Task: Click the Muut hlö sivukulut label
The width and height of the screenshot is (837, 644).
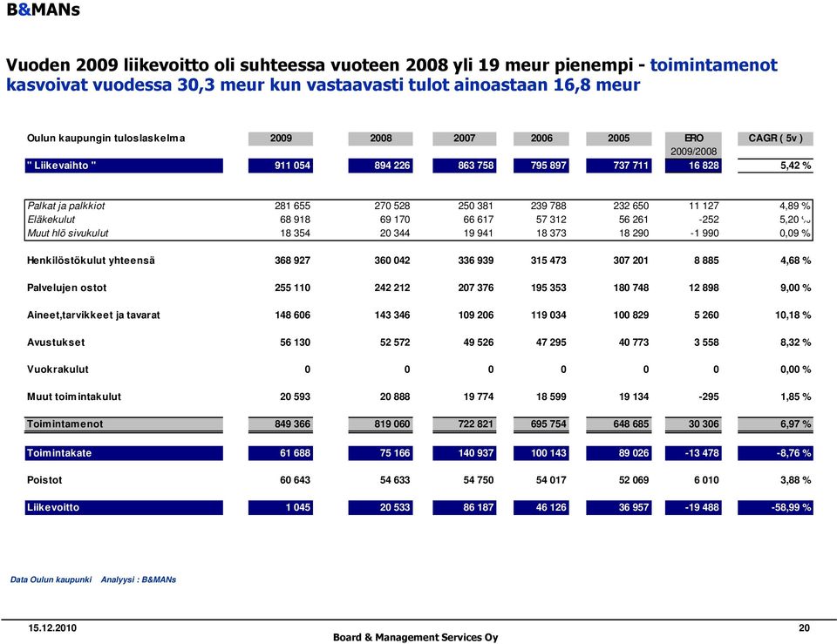Action: coord(68,234)
